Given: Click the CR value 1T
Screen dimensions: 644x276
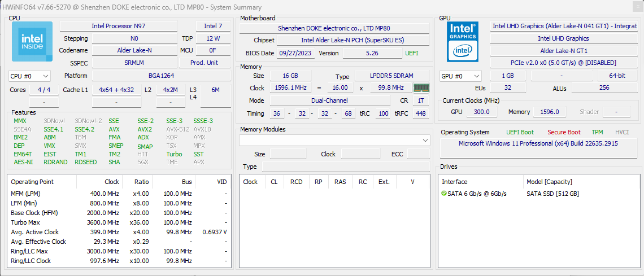Looking at the screenshot, I should (x=420, y=100).
